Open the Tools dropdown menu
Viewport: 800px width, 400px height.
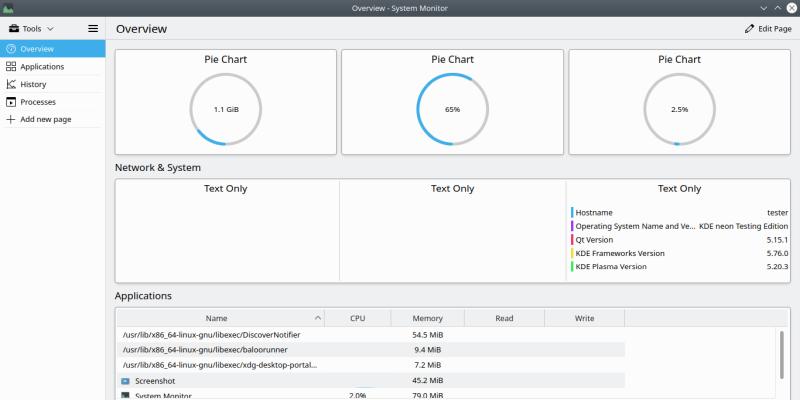tap(32, 29)
